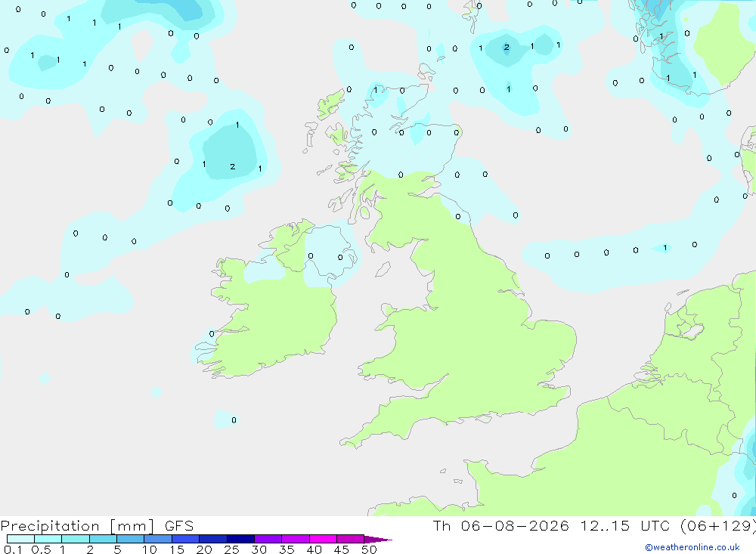This screenshot has width=756, height=554.
Task: Select the lightest 0.1–0.5 mm legend swatch
Action: point(20,539)
